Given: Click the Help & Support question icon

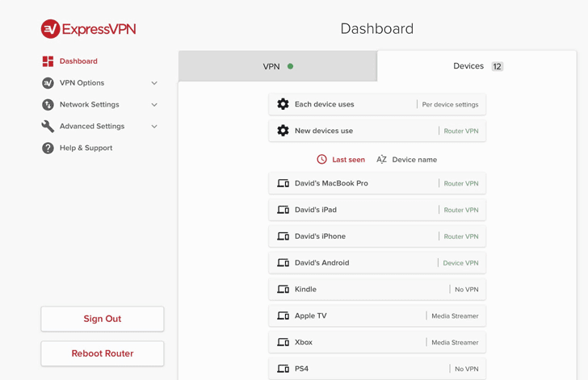Looking at the screenshot, I should point(48,148).
